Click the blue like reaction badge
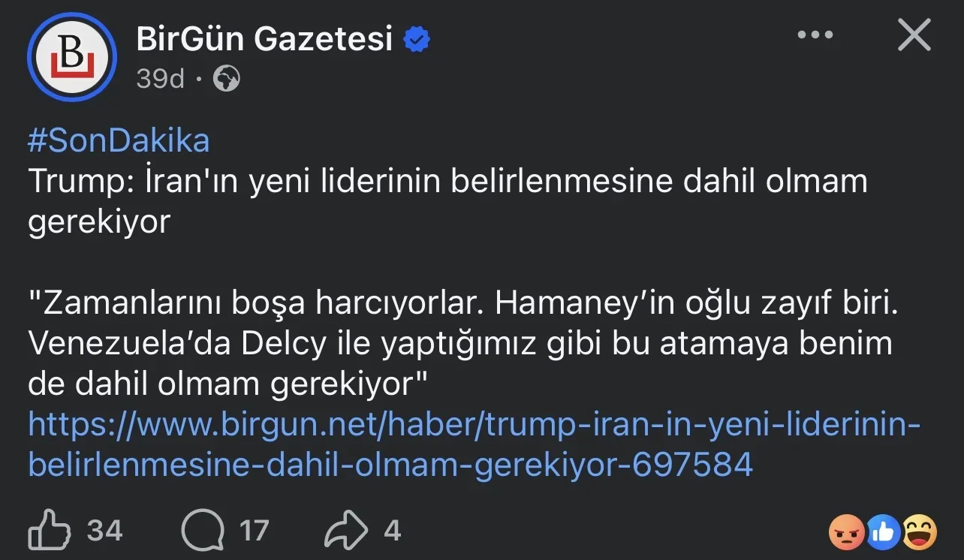Image resolution: width=964 pixels, height=560 pixels. [884, 533]
